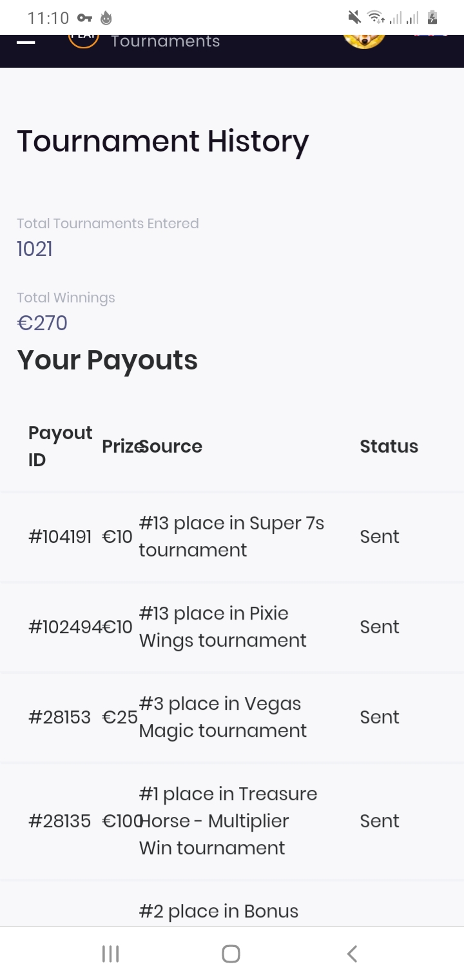Tap the Super 7s tournament source text
The width and height of the screenshot is (464, 980).
point(231,536)
